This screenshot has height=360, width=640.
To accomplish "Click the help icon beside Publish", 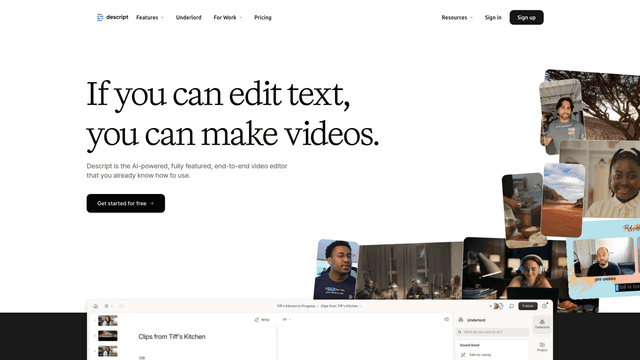I will [544, 306].
